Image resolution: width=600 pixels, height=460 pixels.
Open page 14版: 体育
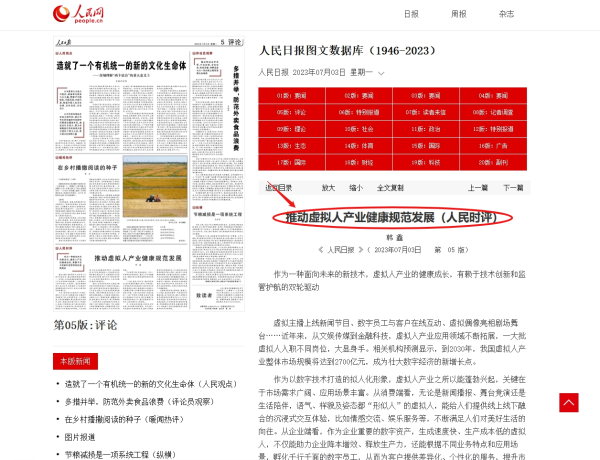click(x=359, y=145)
